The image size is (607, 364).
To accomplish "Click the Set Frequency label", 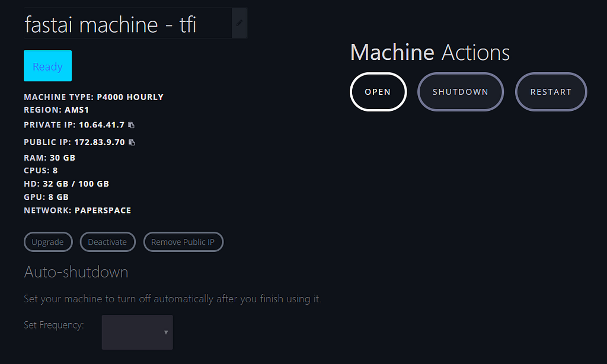I will pyautogui.click(x=54, y=325).
